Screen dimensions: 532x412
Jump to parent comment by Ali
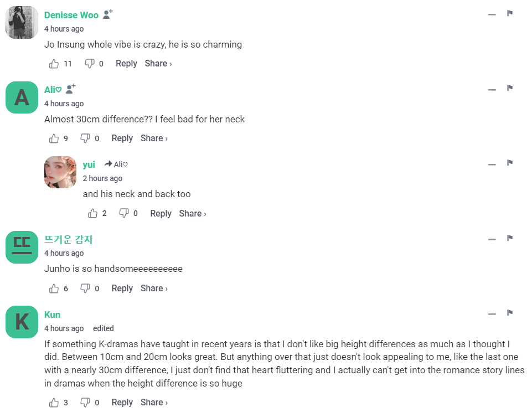point(117,164)
